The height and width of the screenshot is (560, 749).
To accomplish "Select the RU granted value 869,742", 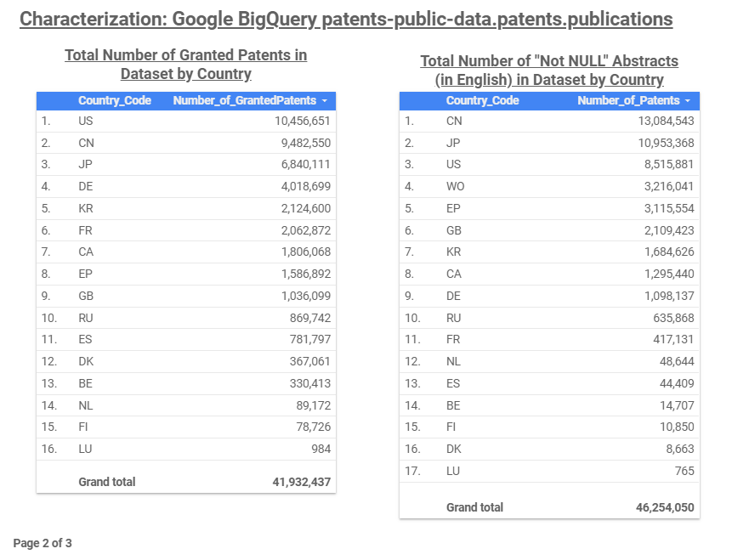I will click(x=310, y=318).
